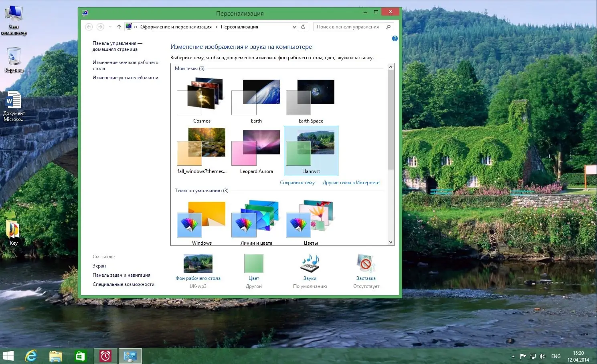This screenshot has width=597, height=364.
Task: Select the Key desktop shortcut
Action: (x=14, y=232)
